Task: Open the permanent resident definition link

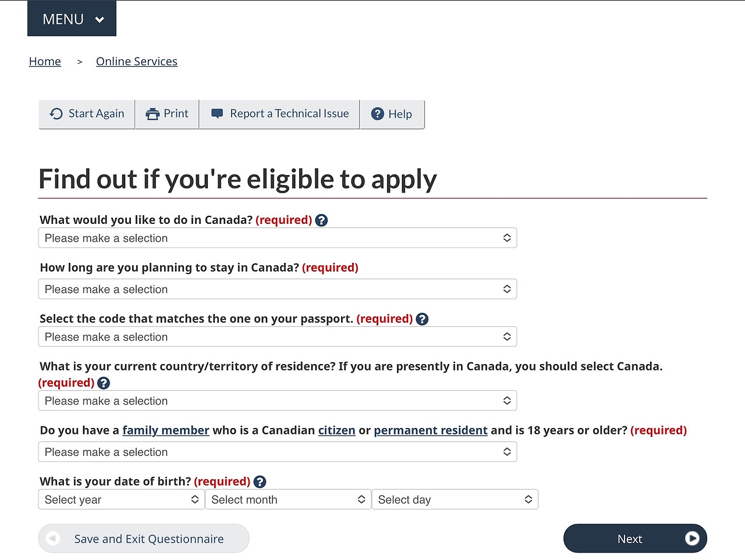Action: click(x=431, y=430)
